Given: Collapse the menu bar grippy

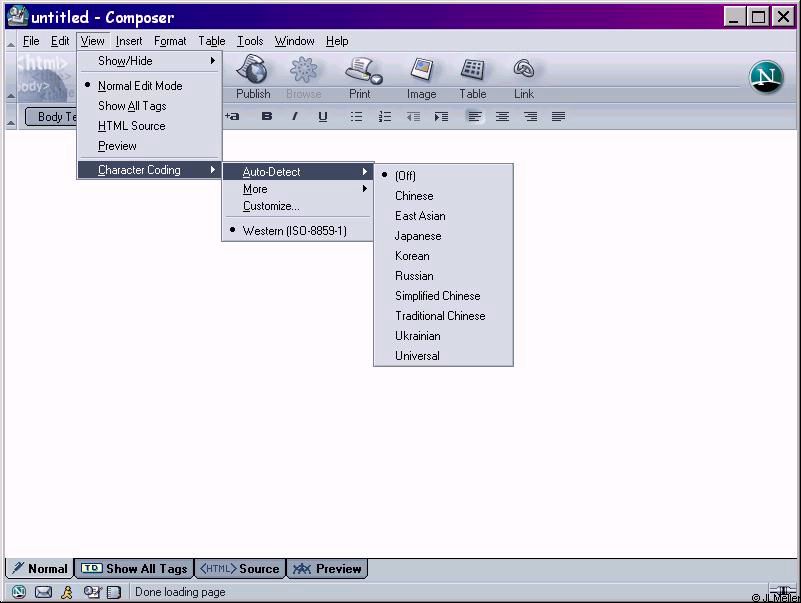Looking at the screenshot, I should click(x=11, y=42).
